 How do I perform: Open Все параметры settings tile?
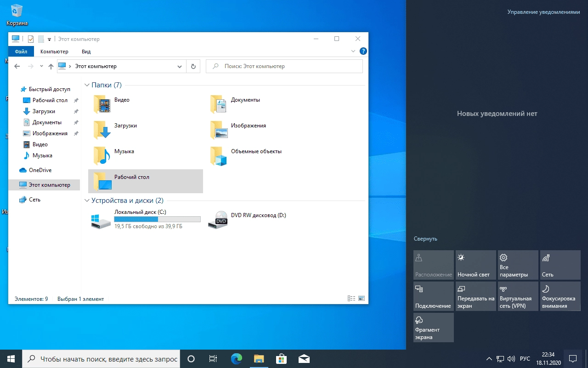click(518, 265)
